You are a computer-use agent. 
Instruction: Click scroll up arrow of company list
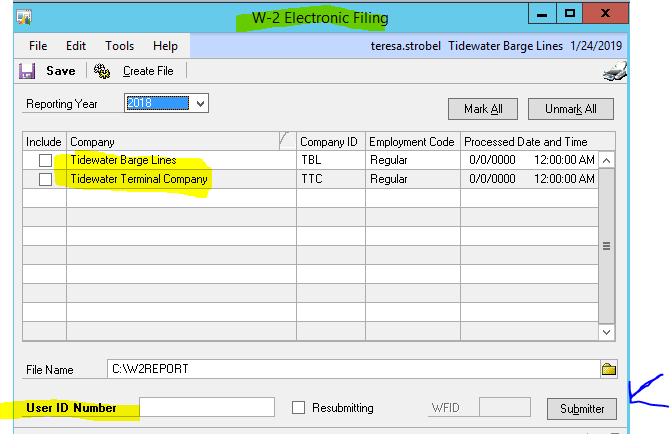[x=606, y=160]
